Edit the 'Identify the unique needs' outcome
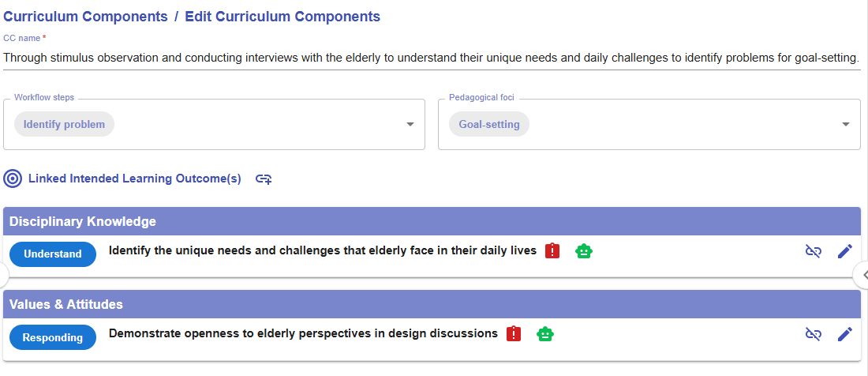Image resolution: width=868 pixels, height=376 pixels. click(x=845, y=251)
